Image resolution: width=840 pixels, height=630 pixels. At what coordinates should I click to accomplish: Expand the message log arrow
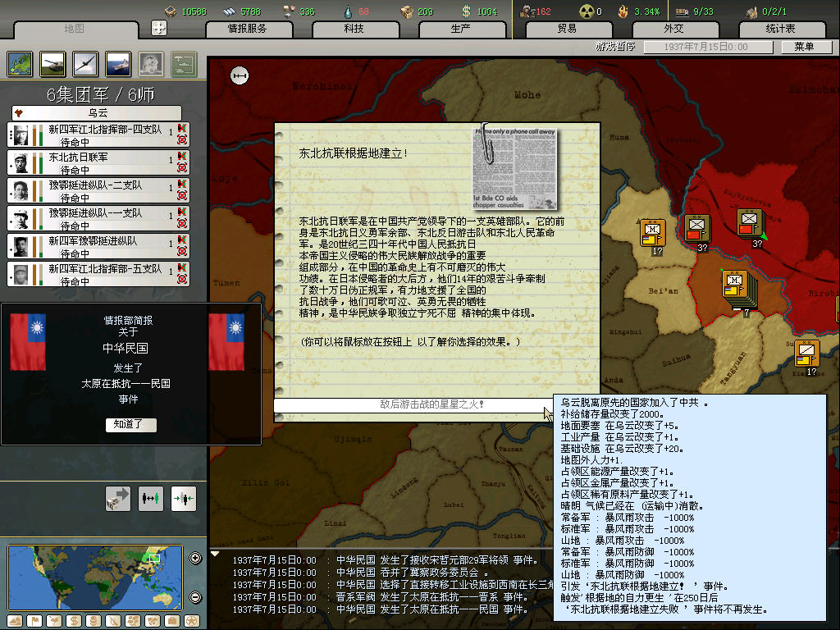pos(216,554)
